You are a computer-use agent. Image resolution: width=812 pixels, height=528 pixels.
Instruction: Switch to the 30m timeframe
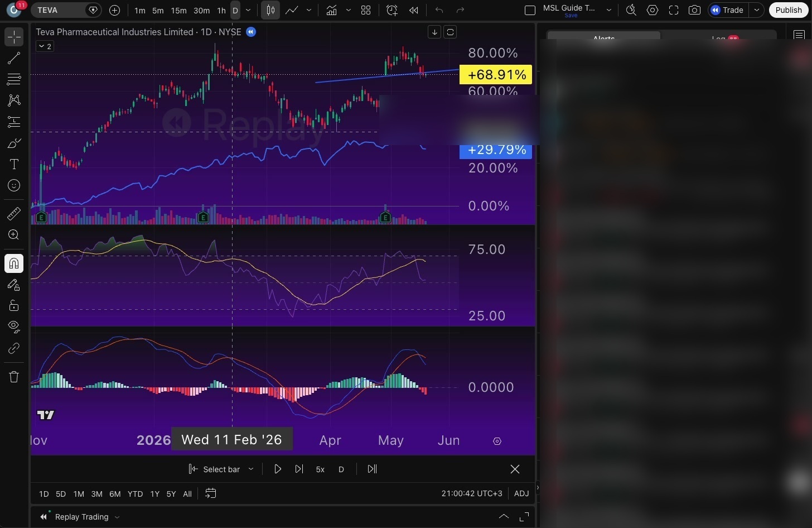pyautogui.click(x=201, y=10)
